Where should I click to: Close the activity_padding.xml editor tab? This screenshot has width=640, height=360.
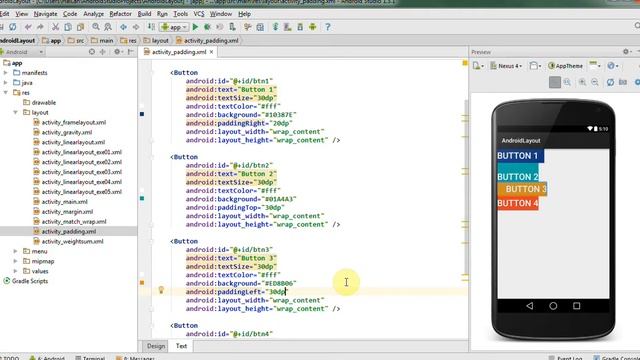click(211, 52)
